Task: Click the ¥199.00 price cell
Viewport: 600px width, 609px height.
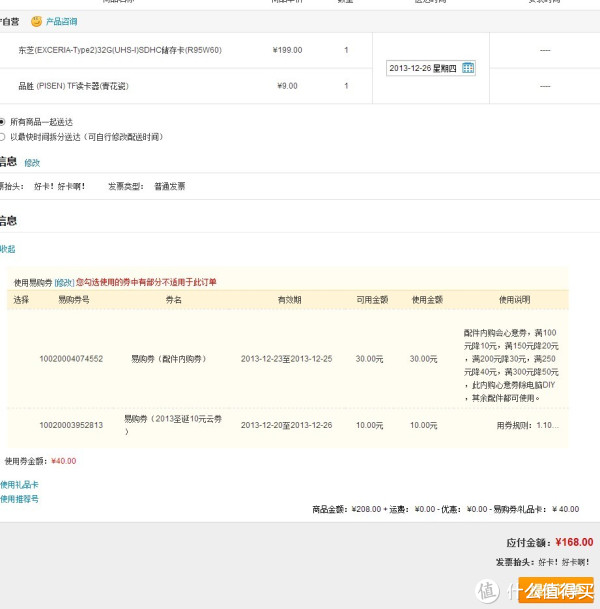Action: point(287,50)
